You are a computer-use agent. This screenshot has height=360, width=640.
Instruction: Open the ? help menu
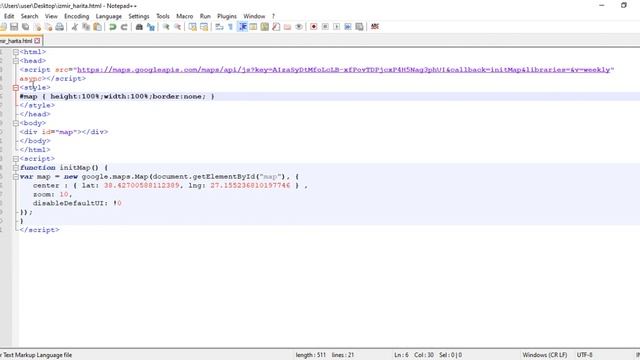click(273, 16)
